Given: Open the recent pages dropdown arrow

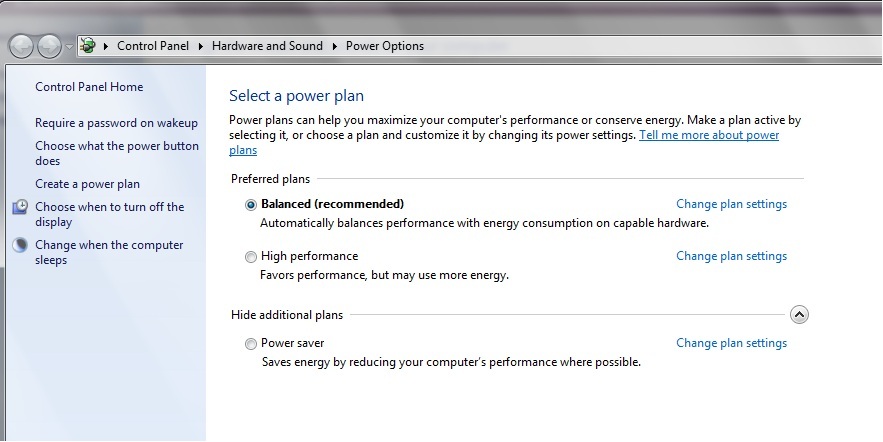Looking at the screenshot, I should pyautogui.click(x=69, y=47).
